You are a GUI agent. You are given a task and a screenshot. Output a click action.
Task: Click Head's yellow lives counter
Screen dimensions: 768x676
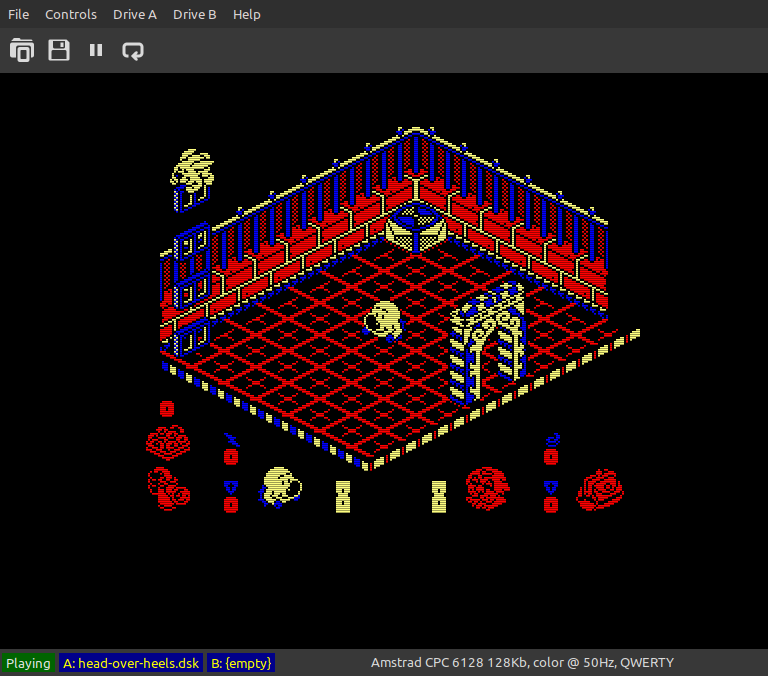(x=343, y=497)
